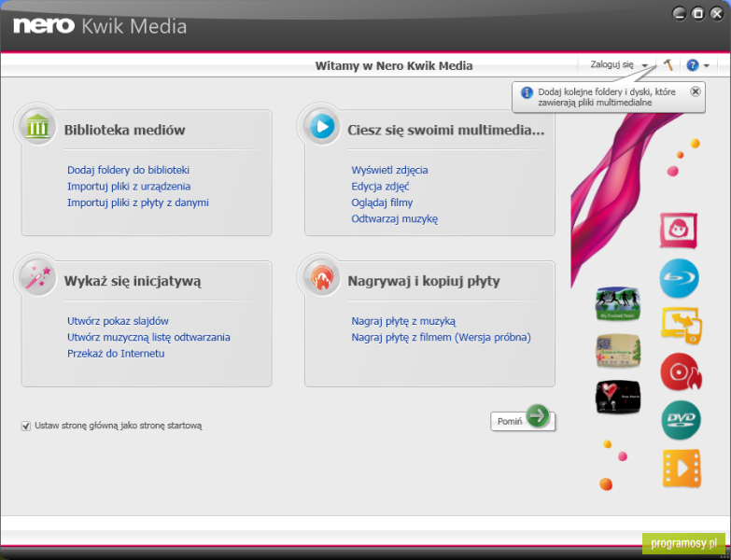Click the blue help question mark icon
731x560 pixels.
693,65
